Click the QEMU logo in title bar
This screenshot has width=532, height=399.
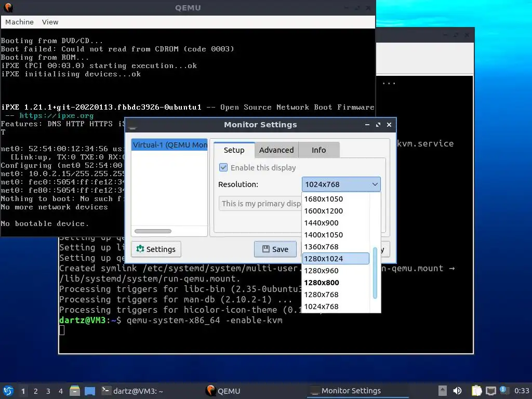pos(8,7)
